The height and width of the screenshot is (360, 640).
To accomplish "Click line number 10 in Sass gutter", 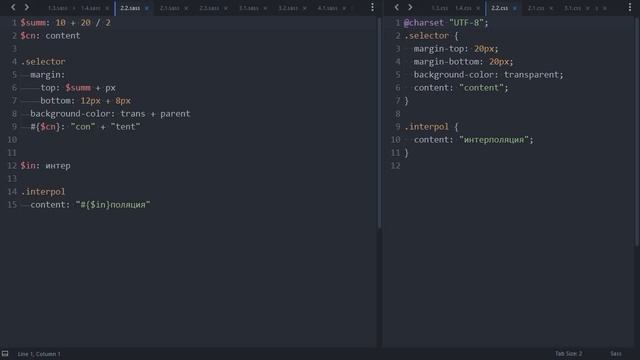I will (12, 140).
